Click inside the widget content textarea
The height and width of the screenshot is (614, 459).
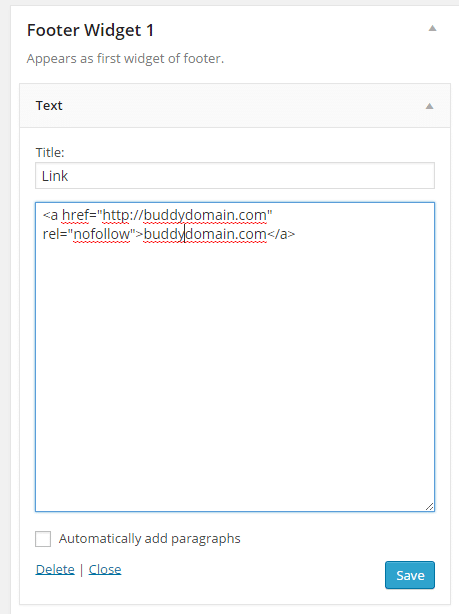[235, 357]
